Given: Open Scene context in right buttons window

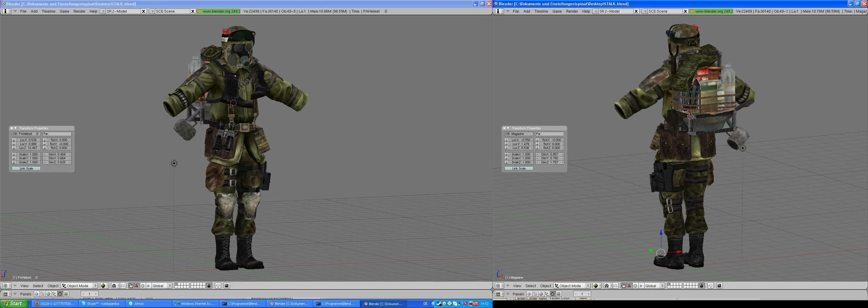Looking at the screenshot, I should (559, 294).
